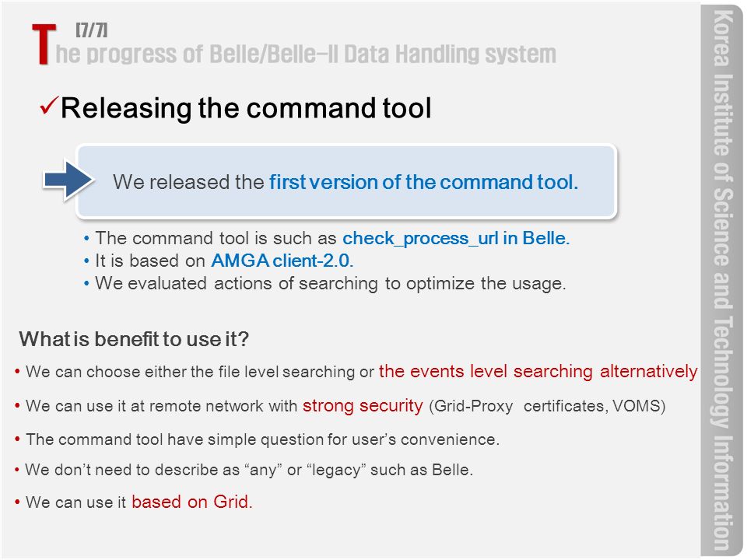This screenshot has width=747, height=560.
Task: Select the 'What is benefit to use it?' heading
Action: pyautogui.click(x=134, y=339)
